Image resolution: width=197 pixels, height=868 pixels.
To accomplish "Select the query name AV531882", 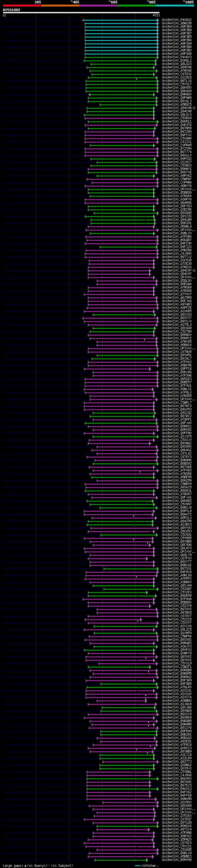I will click(11, 10).
